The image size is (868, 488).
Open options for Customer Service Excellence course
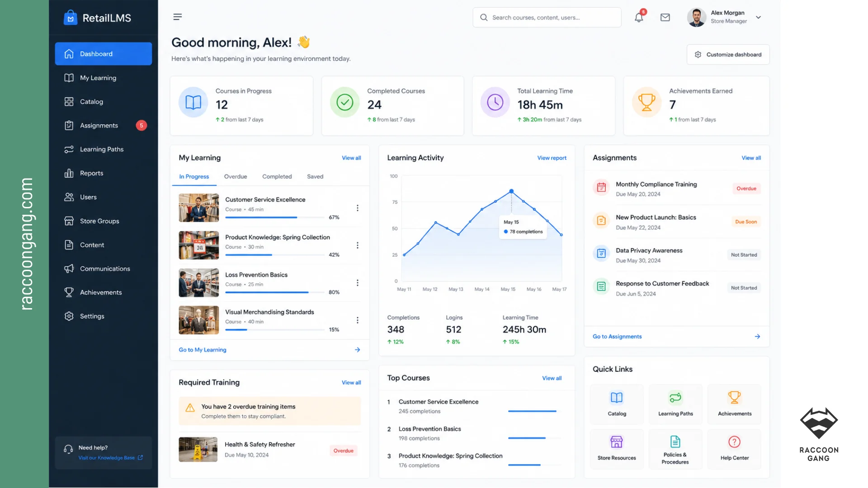pyautogui.click(x=357, y=208)
